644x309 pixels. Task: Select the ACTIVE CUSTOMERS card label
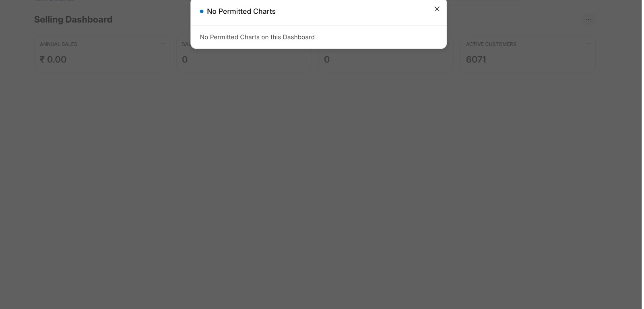click(491, 44)
